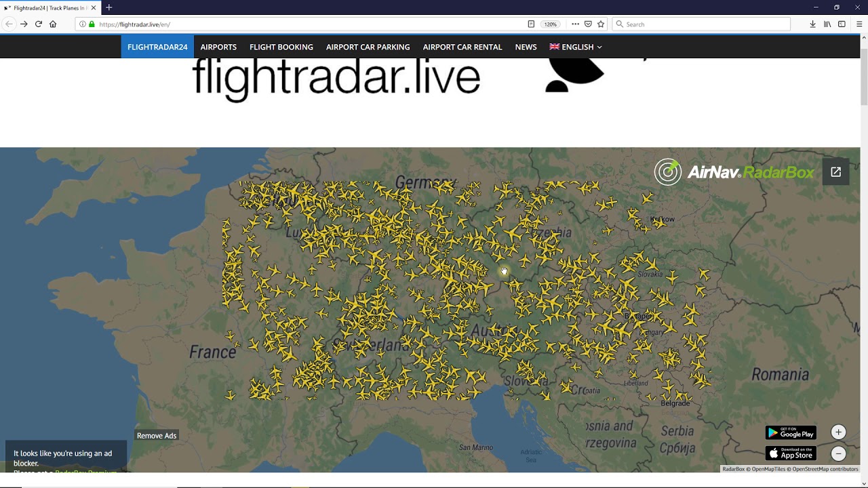
Task: Reload the flightradar.live page
Action: (39, 24)
